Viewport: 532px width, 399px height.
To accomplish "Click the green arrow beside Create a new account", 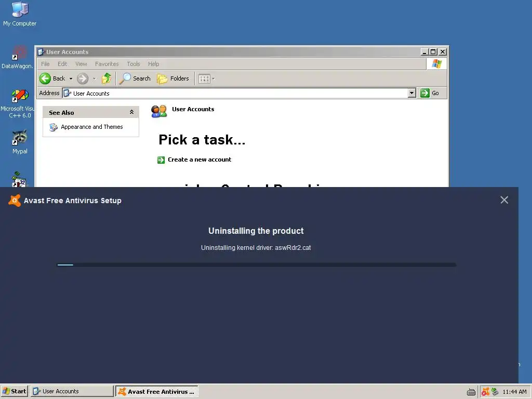I will tap(161, 160).
